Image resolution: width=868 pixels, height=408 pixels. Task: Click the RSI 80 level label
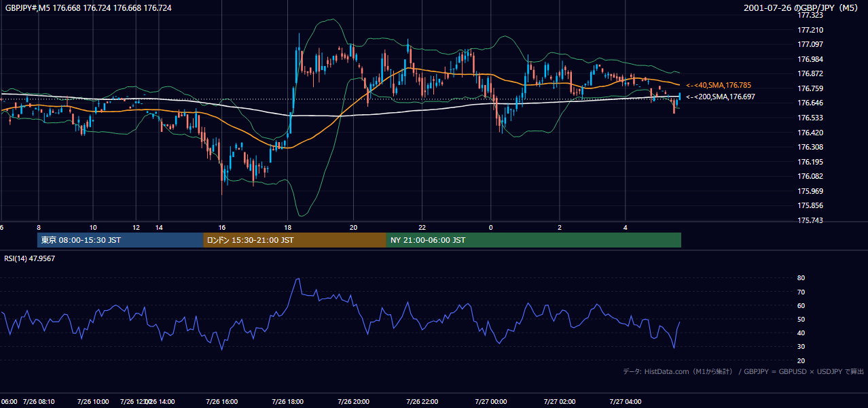click(x=801, y=278)
